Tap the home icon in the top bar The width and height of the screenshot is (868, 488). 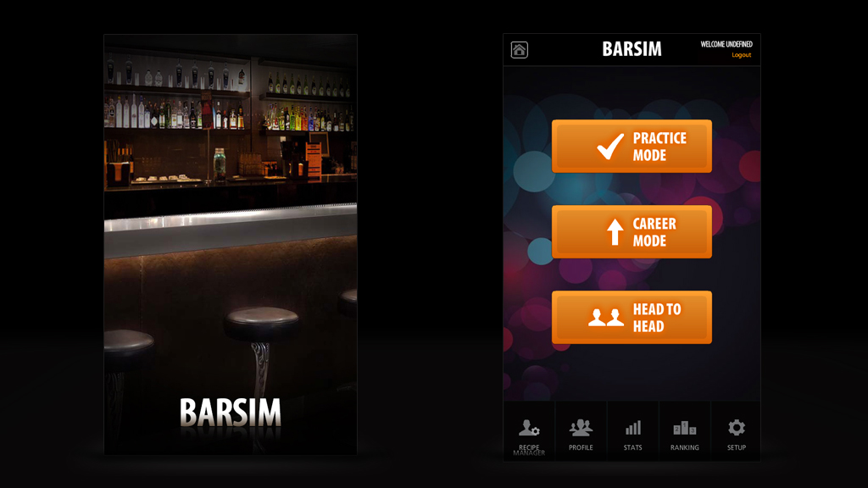click(x=520, y=49)
